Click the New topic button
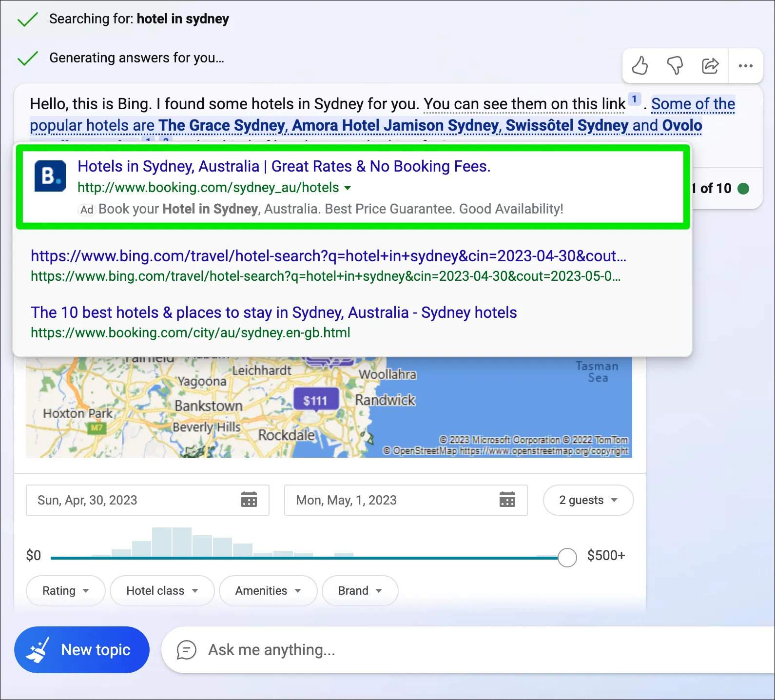Viewport: 775px width, 700px height. (82, 650)
